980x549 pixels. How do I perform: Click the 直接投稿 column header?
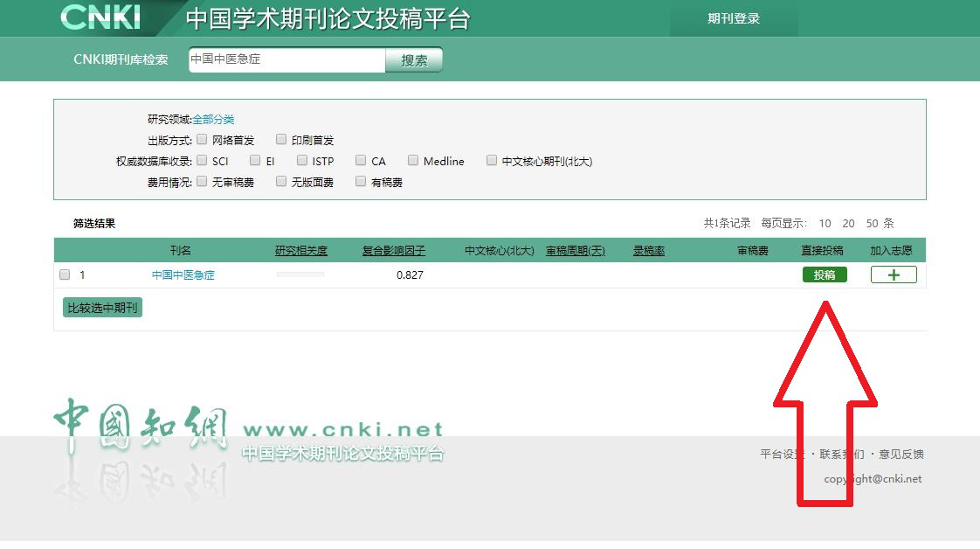click(823, 251)
